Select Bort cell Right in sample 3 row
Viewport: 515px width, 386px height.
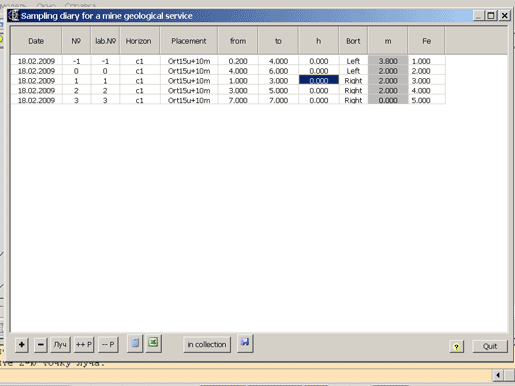point(353,100)
